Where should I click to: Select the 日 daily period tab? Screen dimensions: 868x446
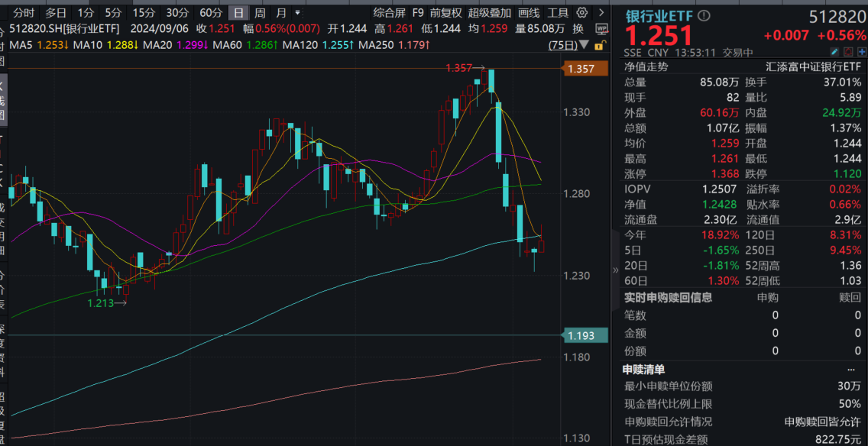pos(238,12)
